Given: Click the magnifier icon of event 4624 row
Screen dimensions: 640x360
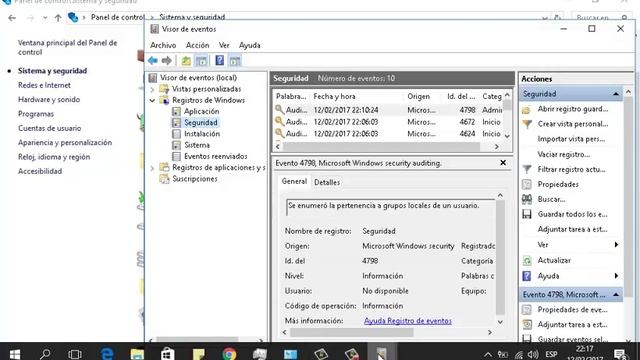Looking at the screenshot, I should coord(279,133).
